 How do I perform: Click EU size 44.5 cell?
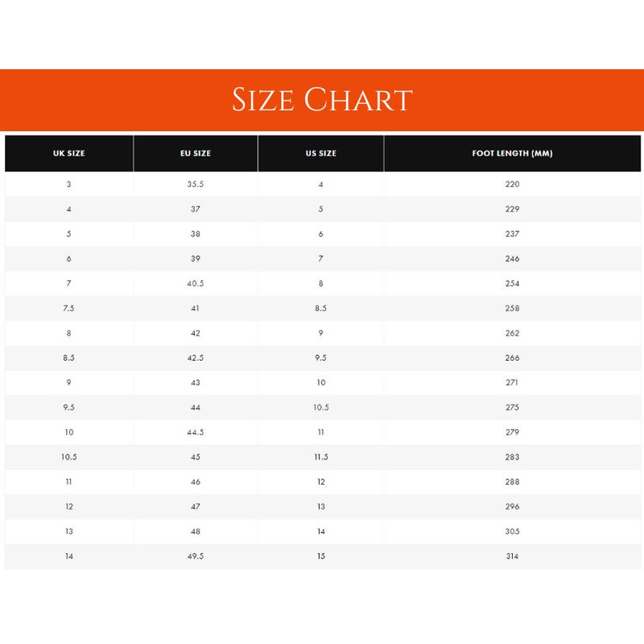coord(196,432)
